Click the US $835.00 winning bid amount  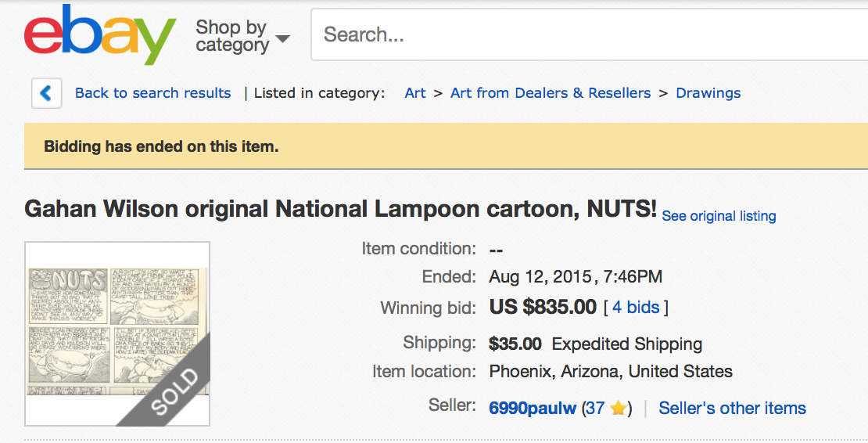(x=543, y=308)
